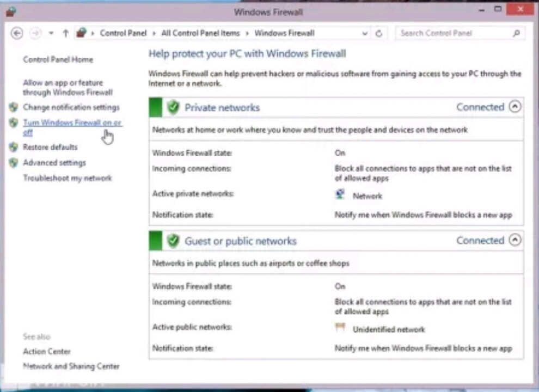Go up one level with Up arrow
This screenshot has width=539, height=392.
click(x=65, y=33)
